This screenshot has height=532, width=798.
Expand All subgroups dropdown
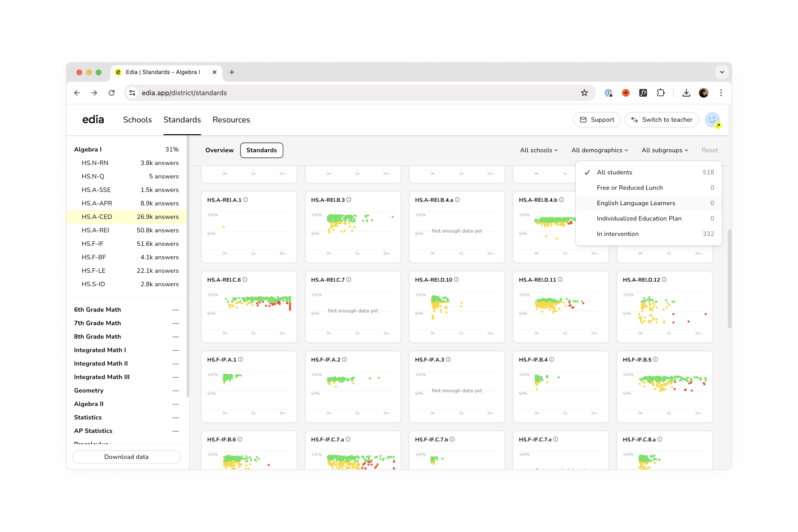664,150
